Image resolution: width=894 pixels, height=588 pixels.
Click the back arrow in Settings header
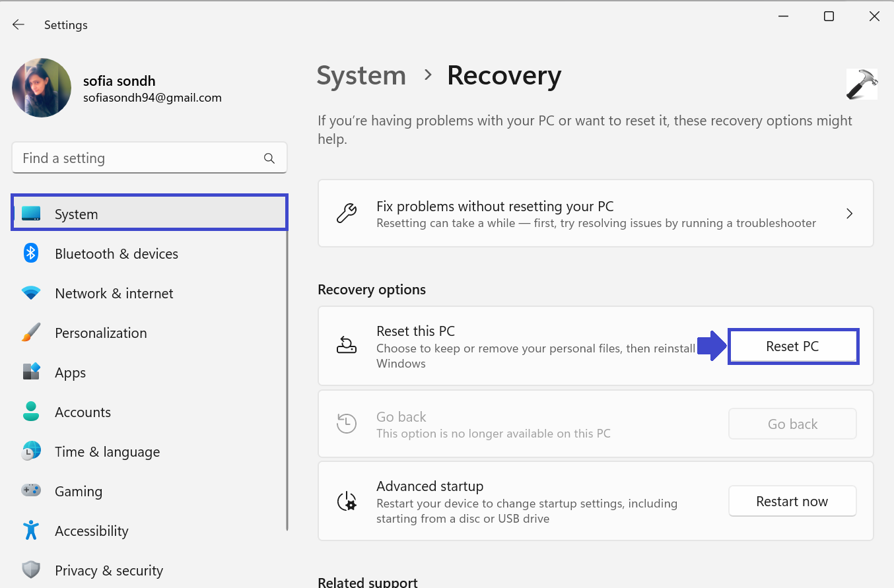coord(18,25)
